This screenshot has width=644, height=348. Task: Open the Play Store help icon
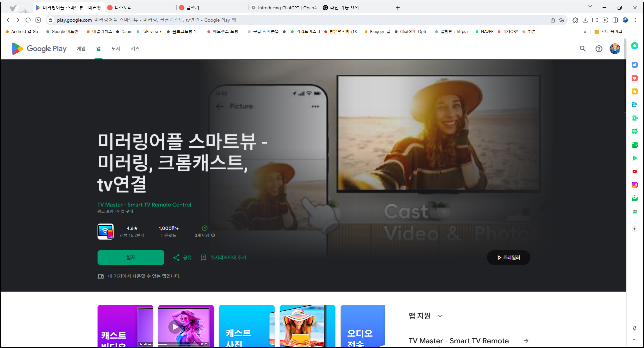599,49
